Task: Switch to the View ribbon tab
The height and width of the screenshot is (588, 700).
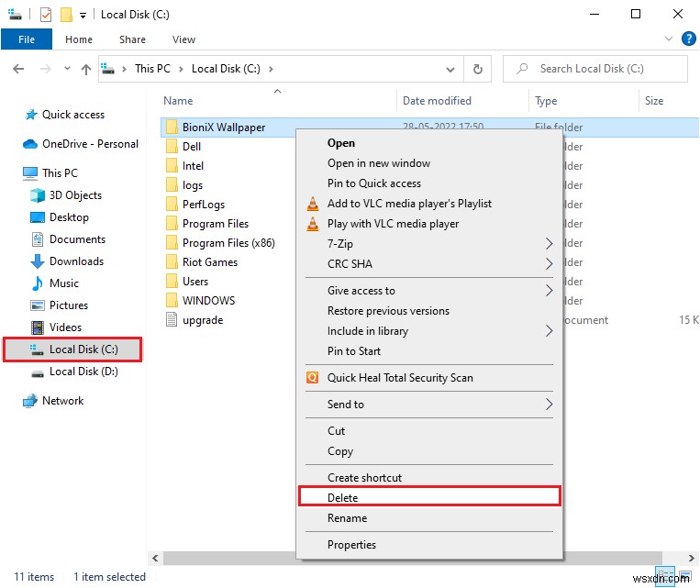Action: pyautogui.click(x=183, y=40)
